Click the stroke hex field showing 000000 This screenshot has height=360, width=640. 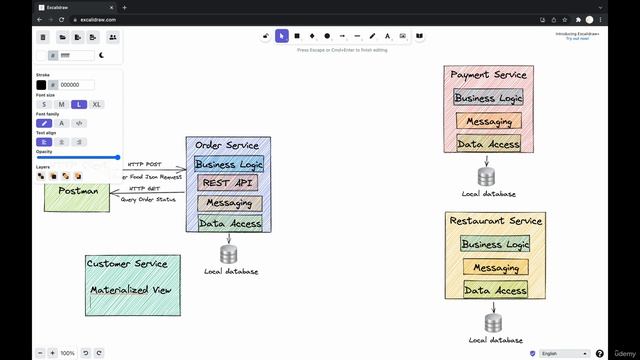point(76,85)
